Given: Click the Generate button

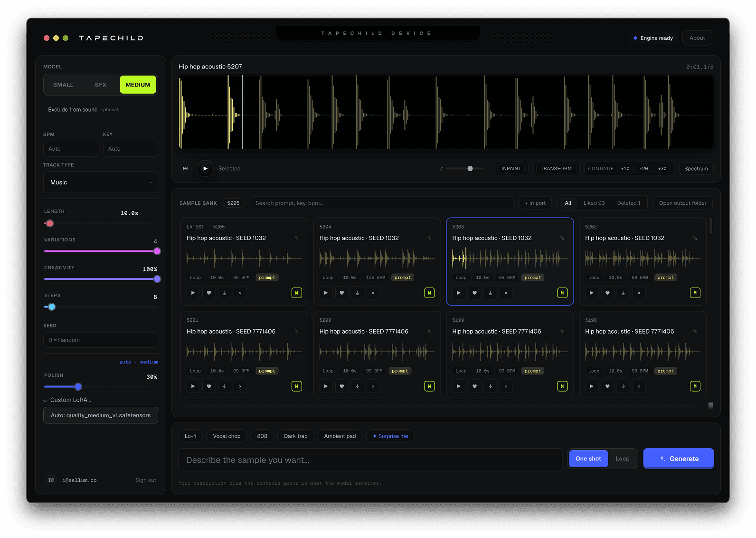Looking at the screenshot, I should (x=679, y=459).
